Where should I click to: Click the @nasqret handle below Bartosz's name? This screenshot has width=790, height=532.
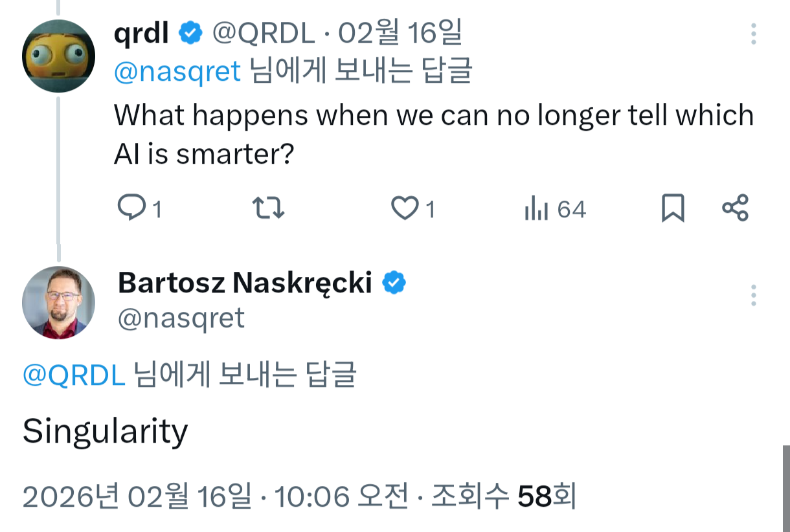tap(180, 319)
